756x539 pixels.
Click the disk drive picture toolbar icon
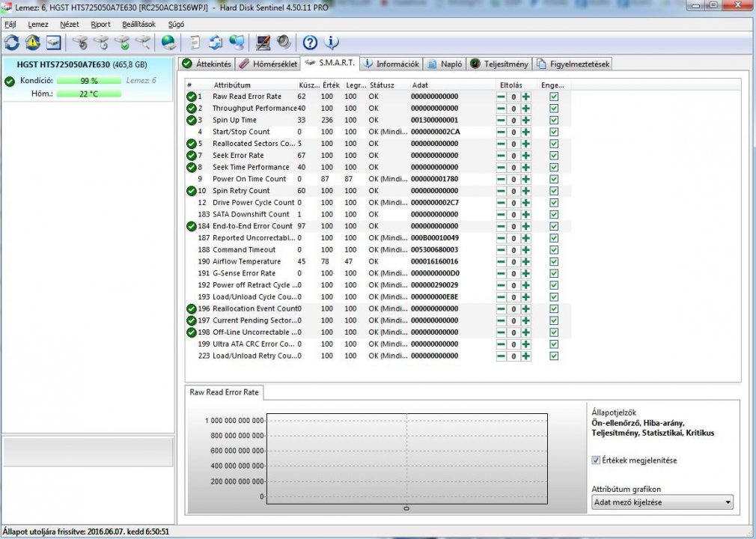click(x=53, y=43)
